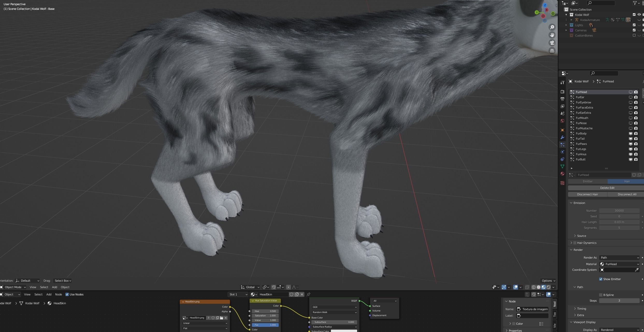The width and height of the screenshot is (644, 332).
Task: Open the Object Mode dropdown
Action: pyautogui.click(x=13, y=287)
